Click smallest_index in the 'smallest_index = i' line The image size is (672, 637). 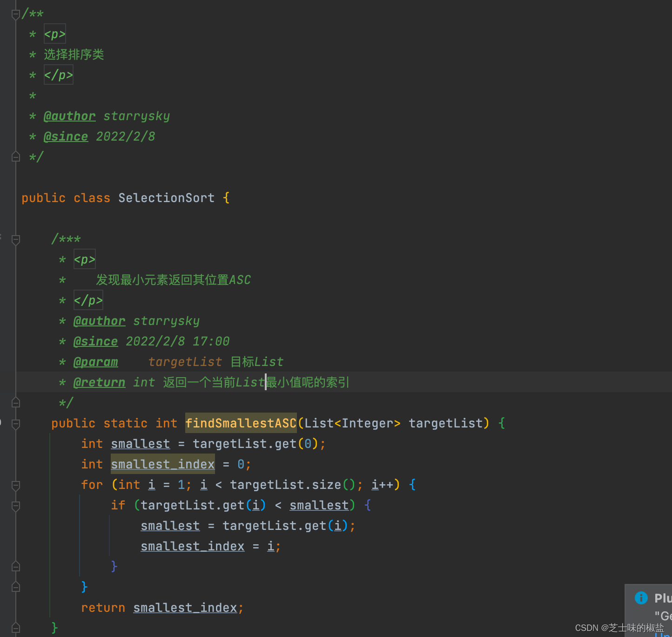tap(193, 546)
